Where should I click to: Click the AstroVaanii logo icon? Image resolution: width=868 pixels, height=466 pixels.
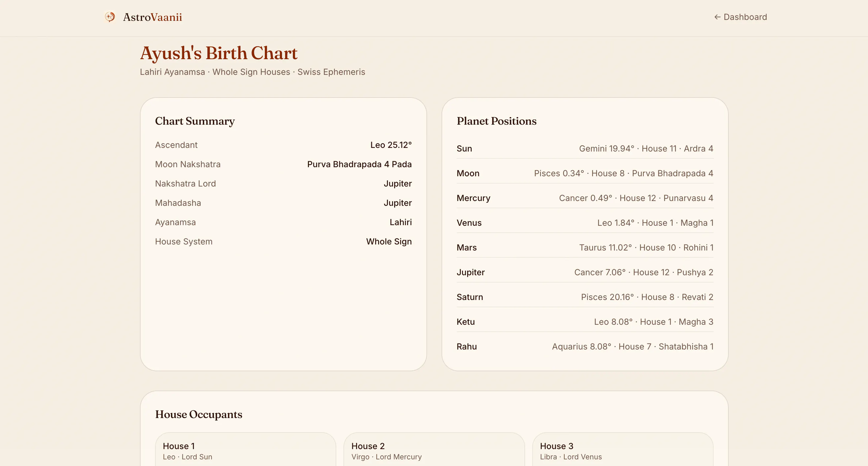pos(110,17)
